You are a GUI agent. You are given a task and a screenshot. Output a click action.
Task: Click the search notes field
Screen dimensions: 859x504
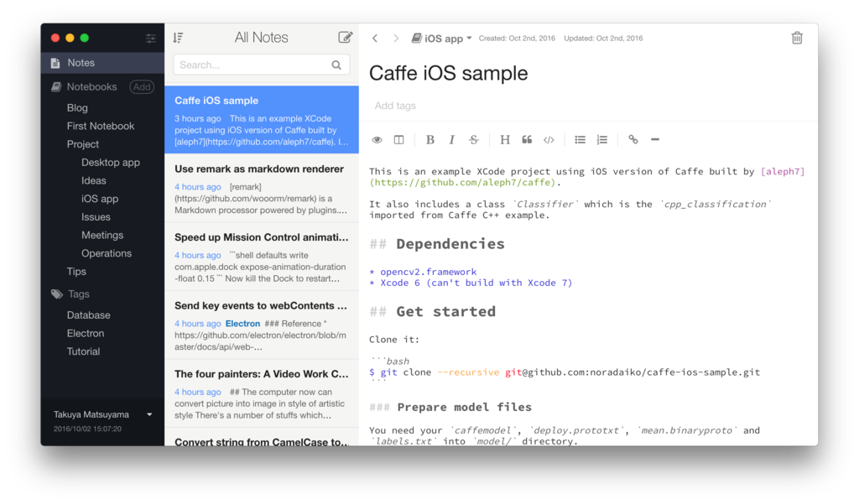click(262, 65)
